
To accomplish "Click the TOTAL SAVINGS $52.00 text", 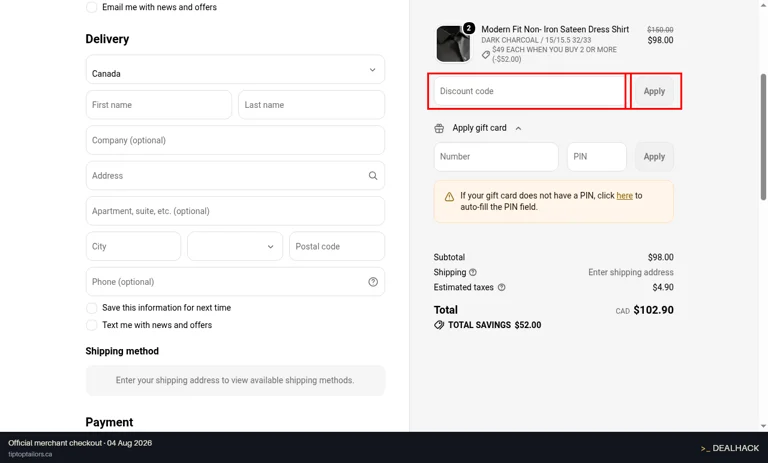I will (494, 325).
